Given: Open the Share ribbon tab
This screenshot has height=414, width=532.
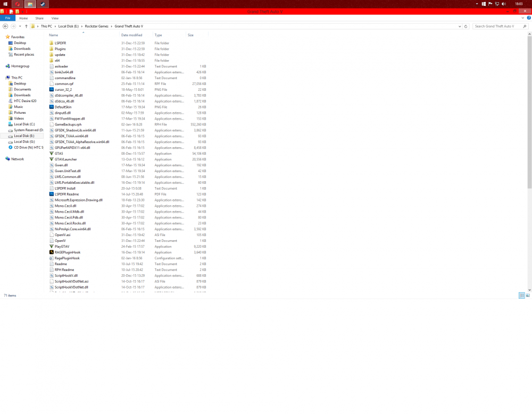Looking at the screenshot, I should (x=39, y=18).
